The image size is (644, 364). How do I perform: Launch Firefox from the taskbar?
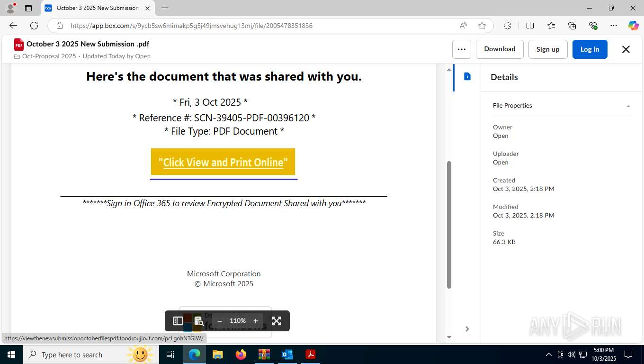(241, 355)
